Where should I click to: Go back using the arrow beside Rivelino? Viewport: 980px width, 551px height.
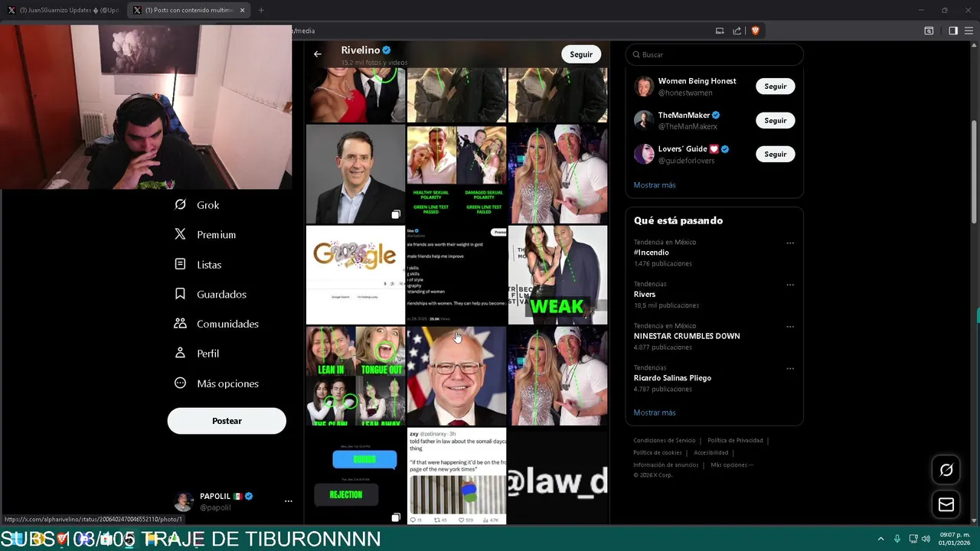[x=318, y=54]
